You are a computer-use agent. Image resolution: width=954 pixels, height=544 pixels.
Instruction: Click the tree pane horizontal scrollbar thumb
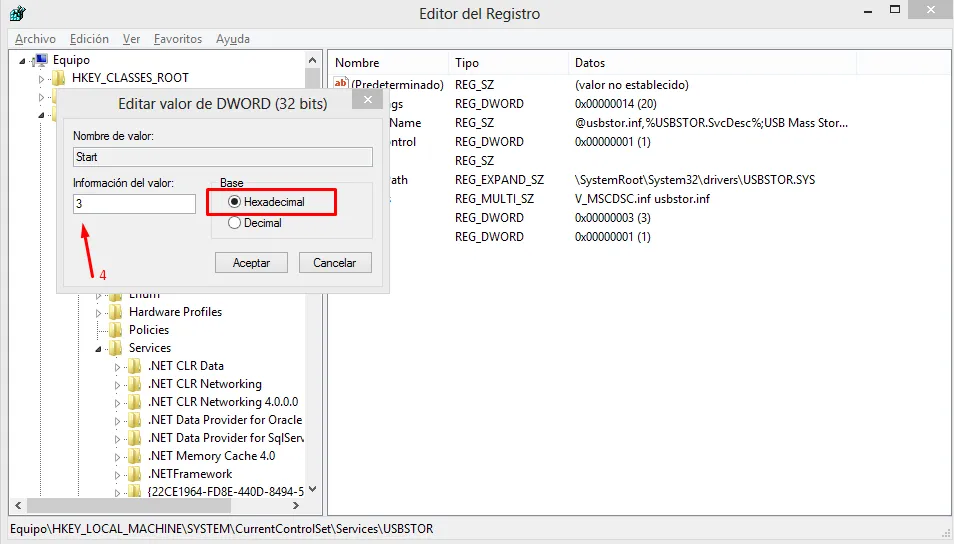tap(129, 506)
